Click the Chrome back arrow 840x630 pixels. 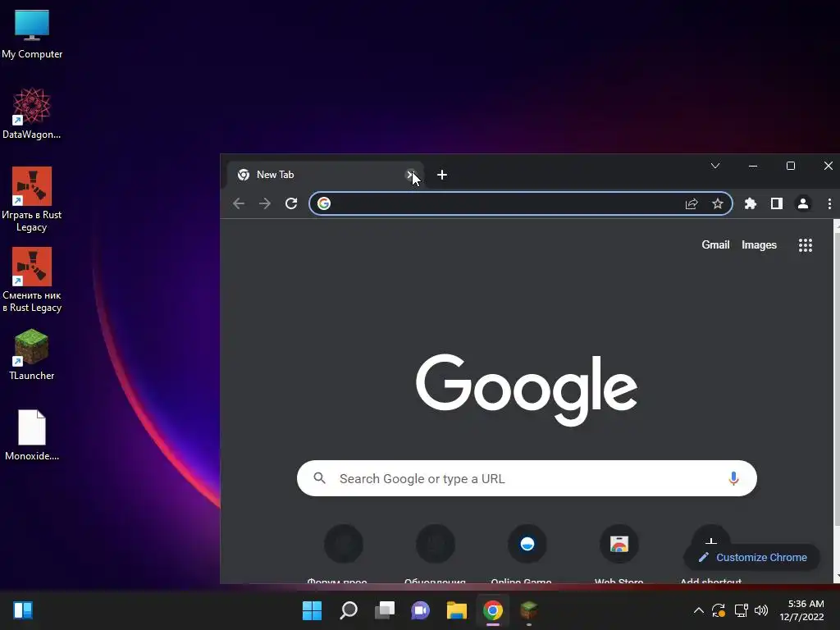[x=239, y=203]
